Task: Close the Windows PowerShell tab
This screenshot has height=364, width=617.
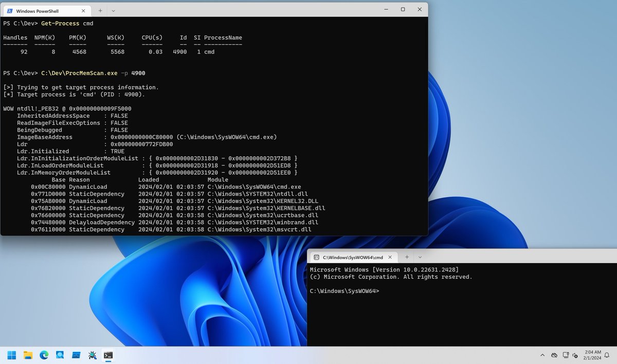Action: pyautogui.click(x=84, y=10)
